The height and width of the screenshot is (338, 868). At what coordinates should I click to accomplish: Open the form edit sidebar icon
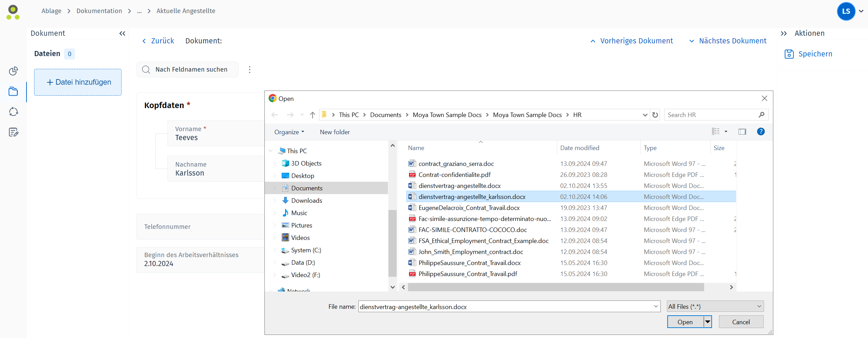coord(13,132)
